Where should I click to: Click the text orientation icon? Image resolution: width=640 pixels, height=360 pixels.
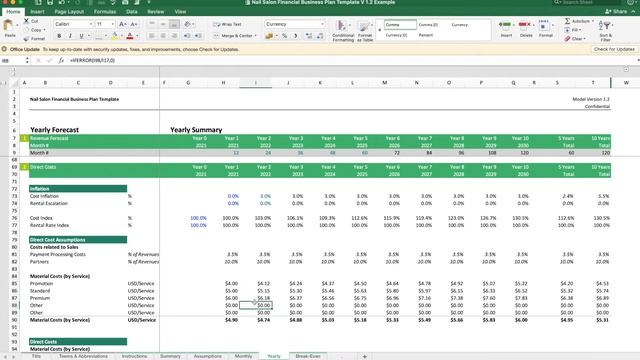(187, 24)
